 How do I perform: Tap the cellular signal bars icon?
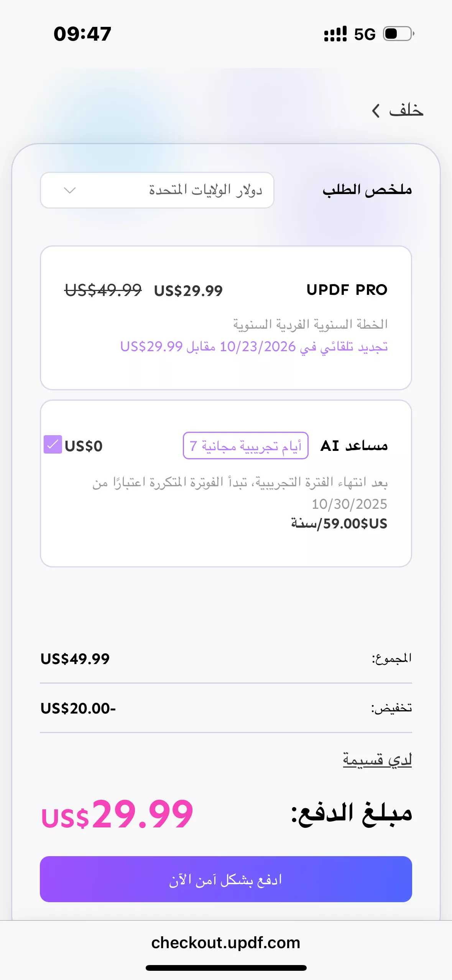(335, 34)
